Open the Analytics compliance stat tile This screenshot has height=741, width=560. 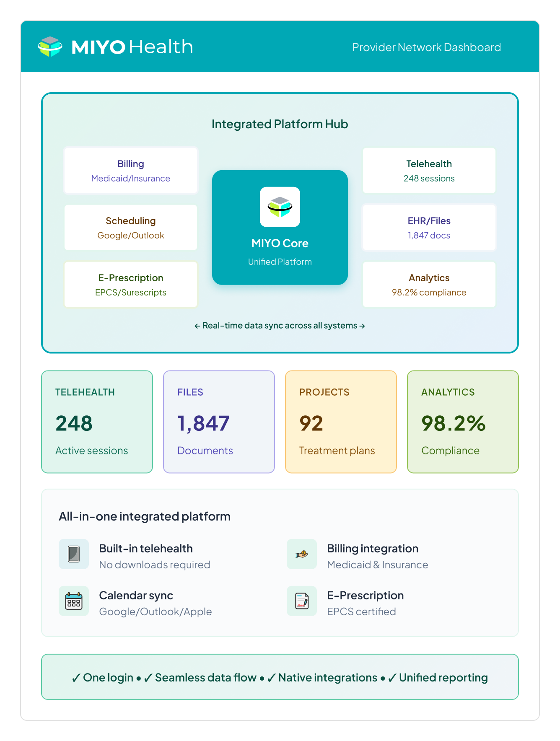click(x=463, y=422)
